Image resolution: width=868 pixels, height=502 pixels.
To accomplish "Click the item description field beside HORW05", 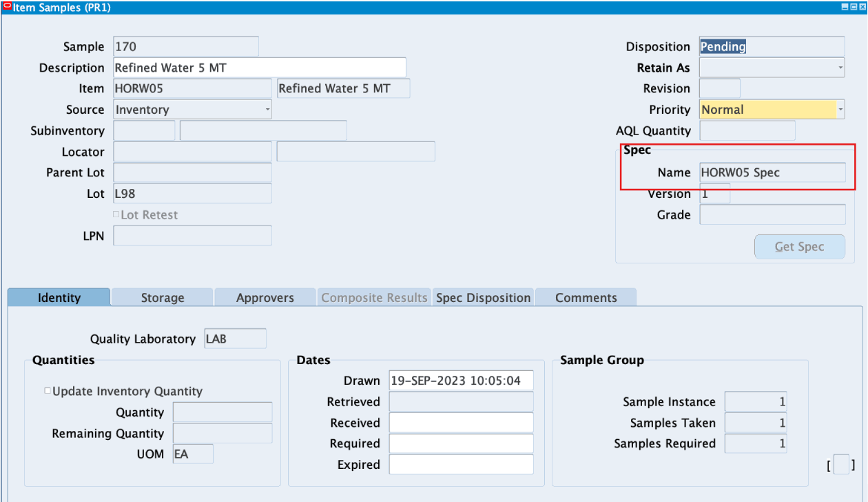I will [343, 88].
